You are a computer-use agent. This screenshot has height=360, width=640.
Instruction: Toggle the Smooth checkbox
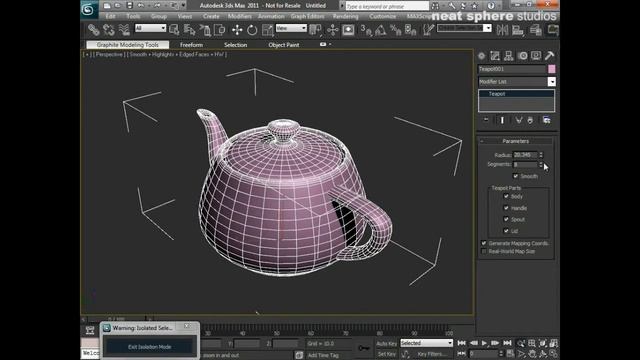click(x=516, y=176)
